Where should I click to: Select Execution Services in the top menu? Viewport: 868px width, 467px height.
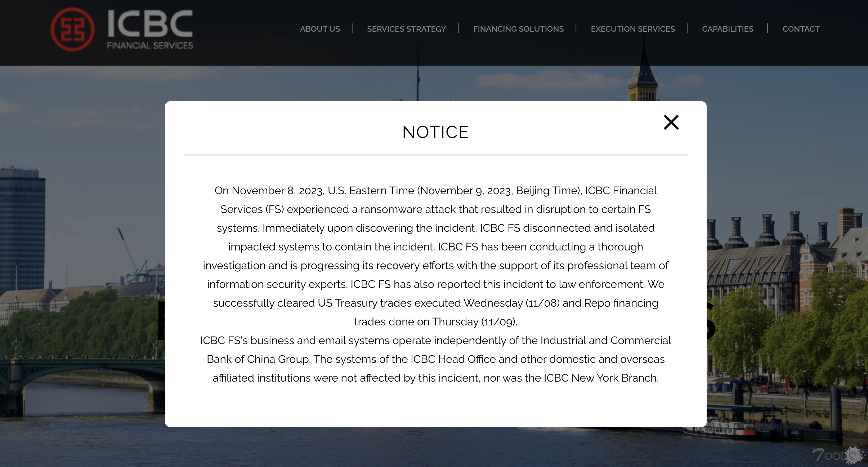[633, 29]
